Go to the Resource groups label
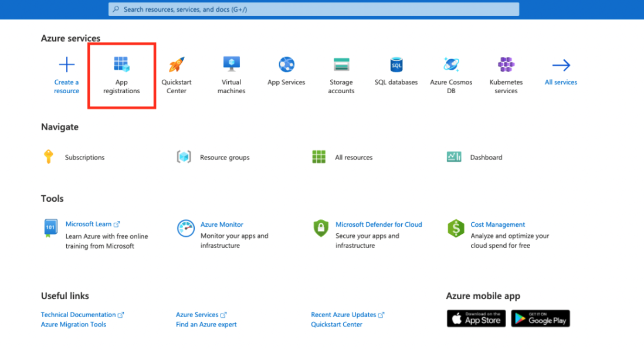 click(x=225, y=157)
